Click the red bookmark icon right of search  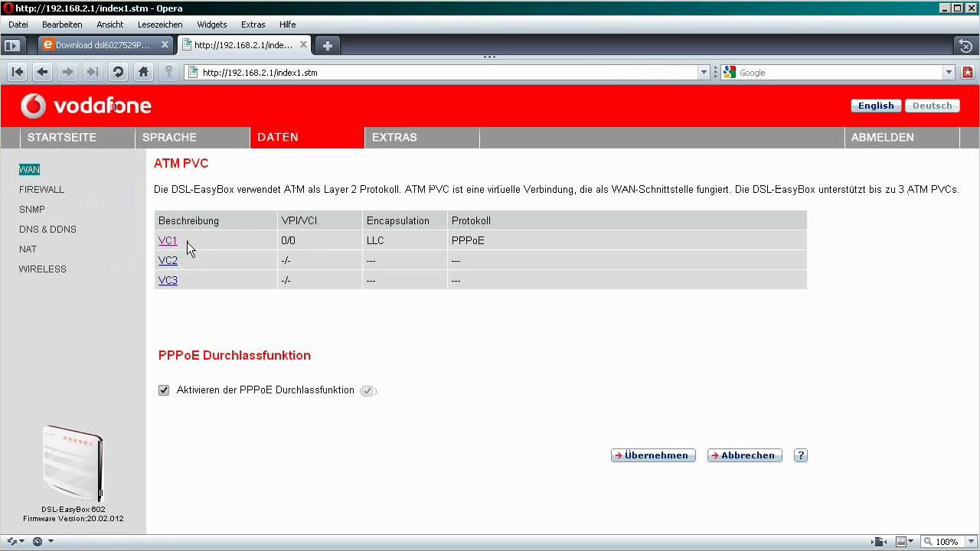(968, 72)
